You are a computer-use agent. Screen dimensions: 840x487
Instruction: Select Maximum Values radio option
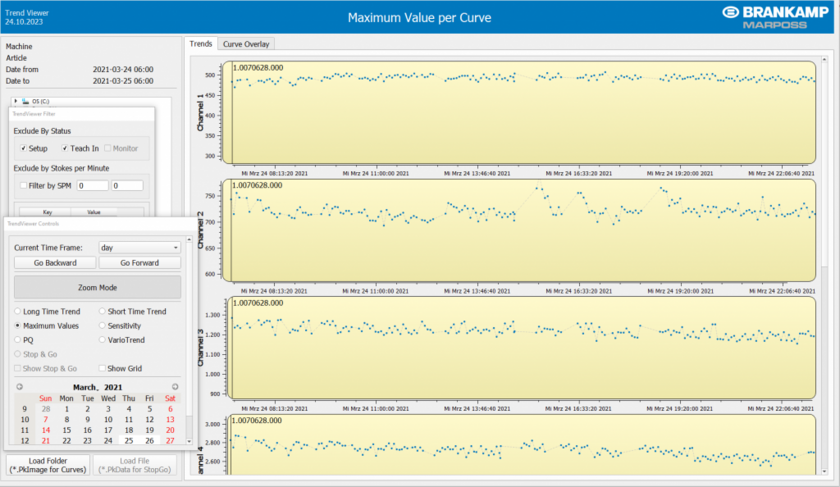pyautogui.click(x=18, y=326)
